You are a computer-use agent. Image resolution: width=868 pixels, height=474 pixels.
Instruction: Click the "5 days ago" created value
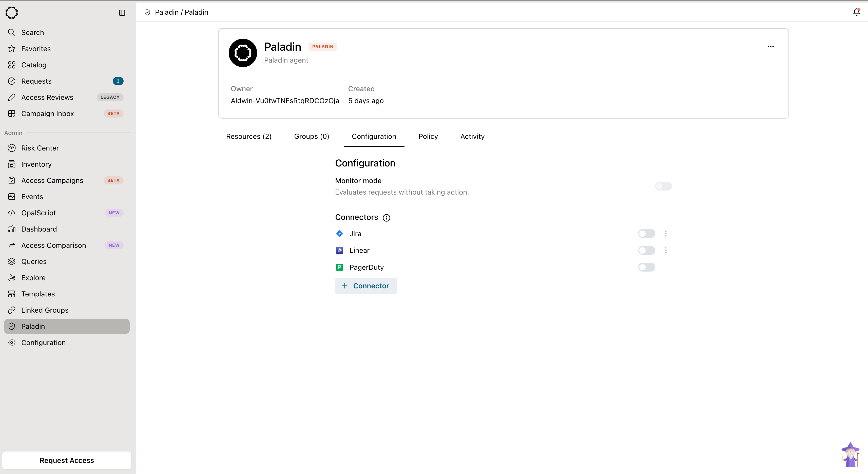coord(365,101)
